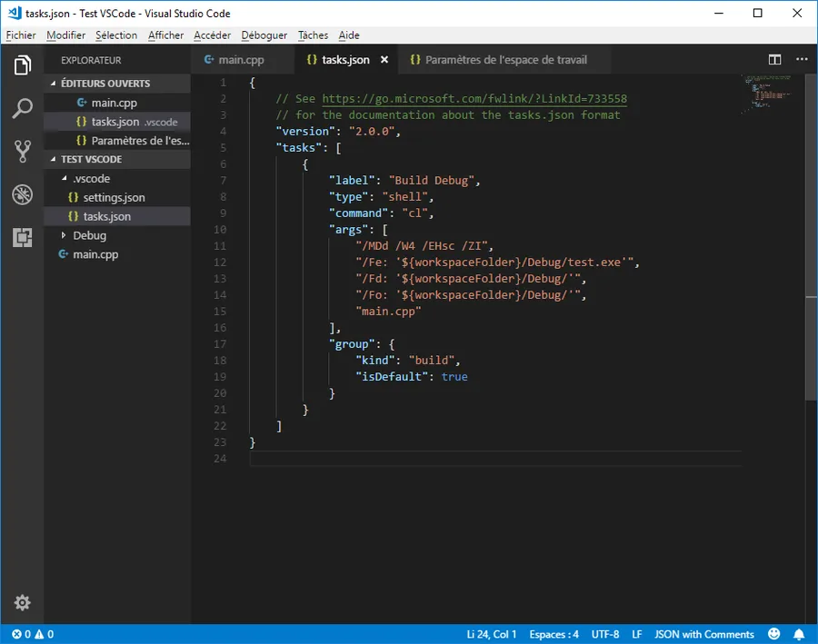The width and height of the screenshot is (818, 644).
Task: Click line number 12 in the gutter
Action: coord(220,263)
